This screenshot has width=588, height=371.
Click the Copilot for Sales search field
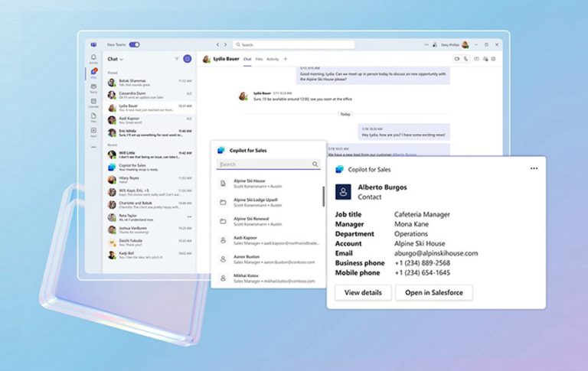pyautogui.click(x=264, y=164)
